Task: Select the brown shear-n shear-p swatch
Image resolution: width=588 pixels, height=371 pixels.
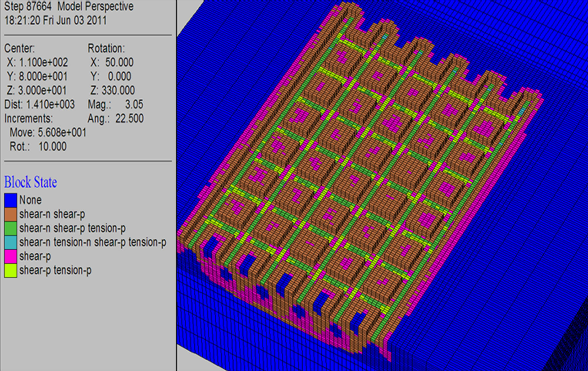Action: (10, 214)
